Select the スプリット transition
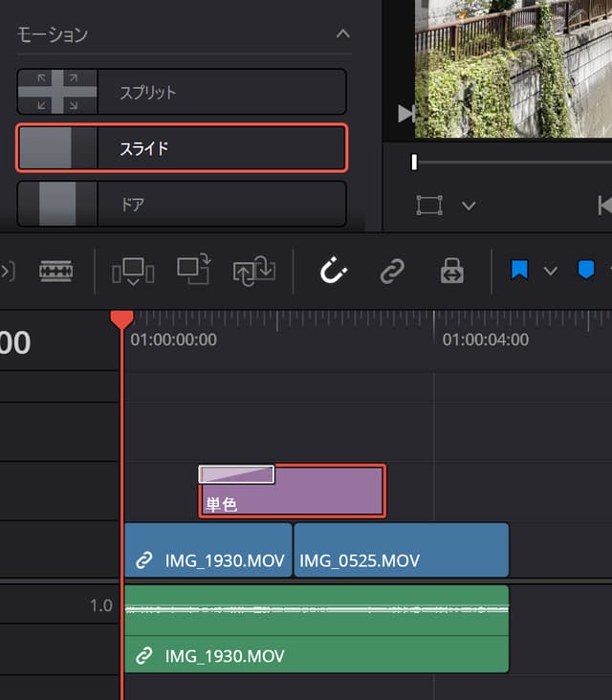612x700 pixels. 182,92
